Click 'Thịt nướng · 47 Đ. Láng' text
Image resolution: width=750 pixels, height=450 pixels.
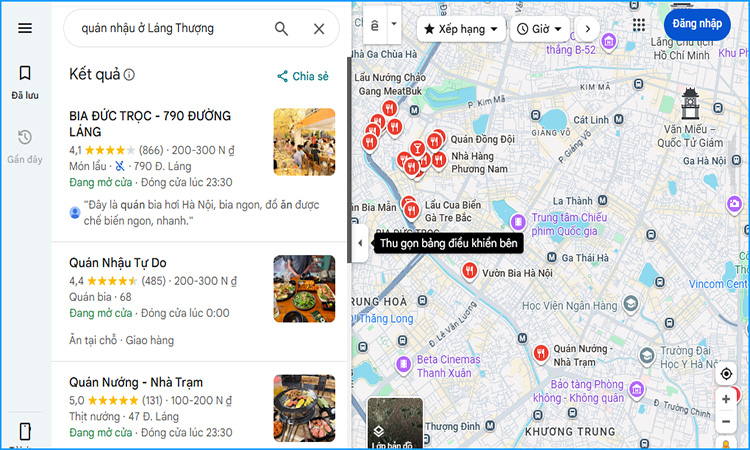tap(124, 417)
